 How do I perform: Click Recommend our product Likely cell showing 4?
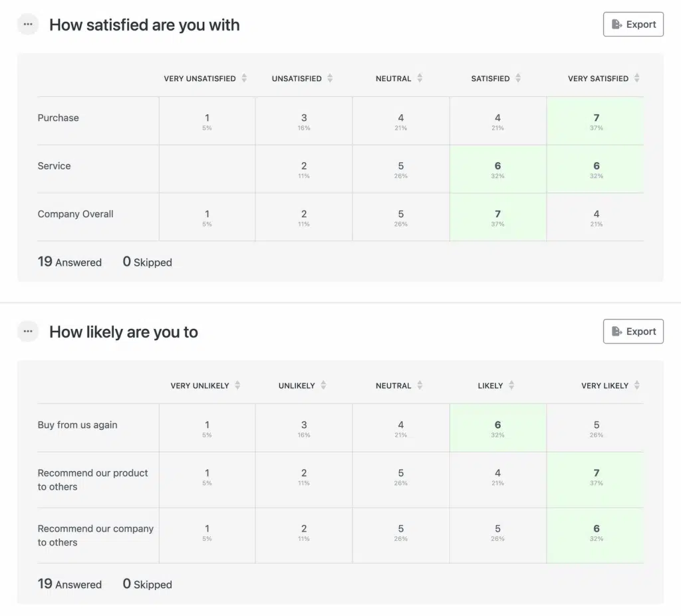[497, 480]
